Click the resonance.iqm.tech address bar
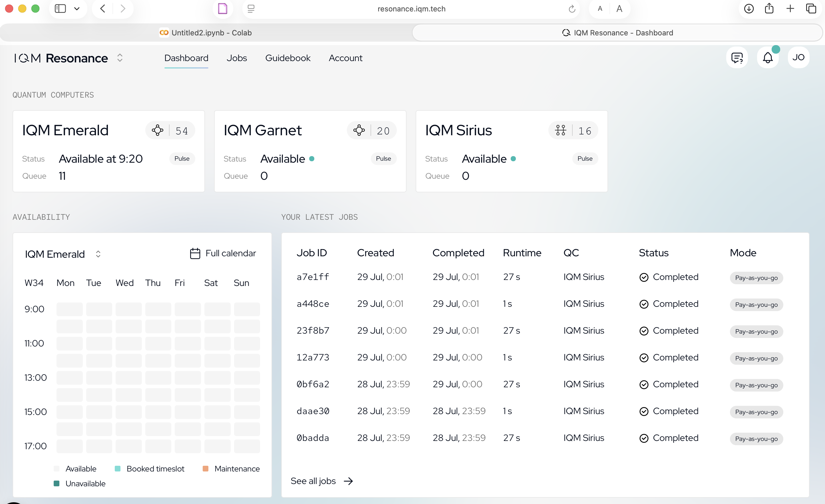This screenshot has height=504, width=825. 411,9
